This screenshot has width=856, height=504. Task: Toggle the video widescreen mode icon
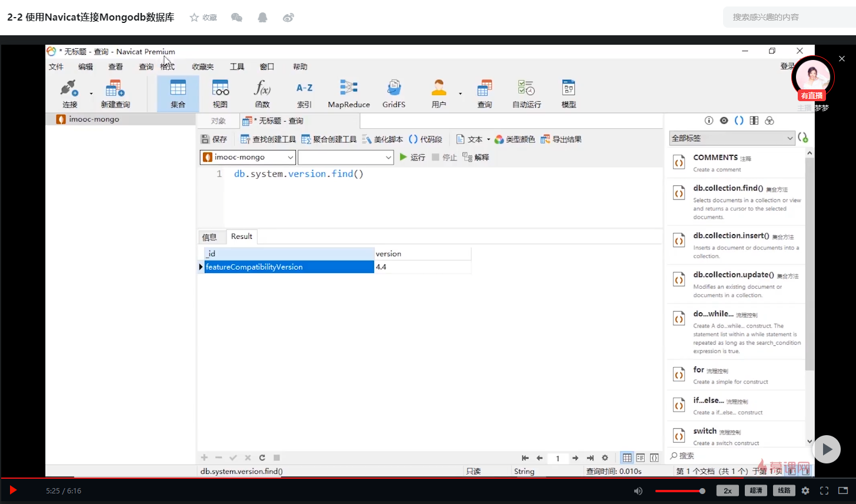(x=843, y=490)
